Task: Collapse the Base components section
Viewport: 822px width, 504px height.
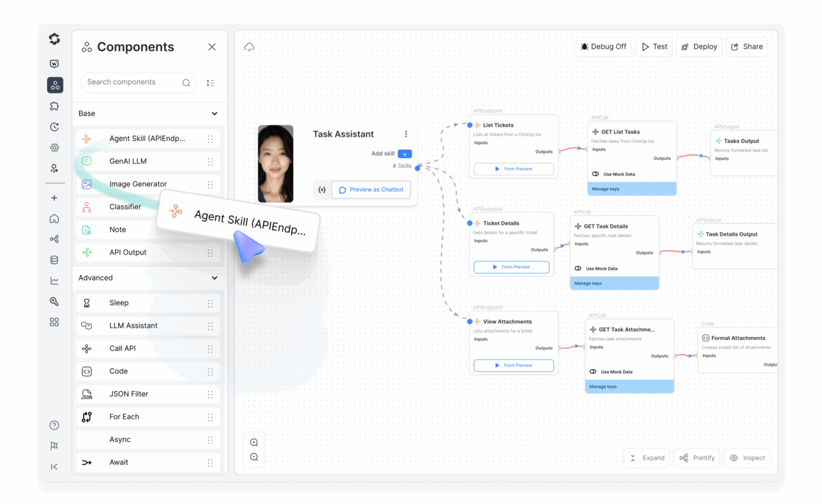Action: pos(215,113)
